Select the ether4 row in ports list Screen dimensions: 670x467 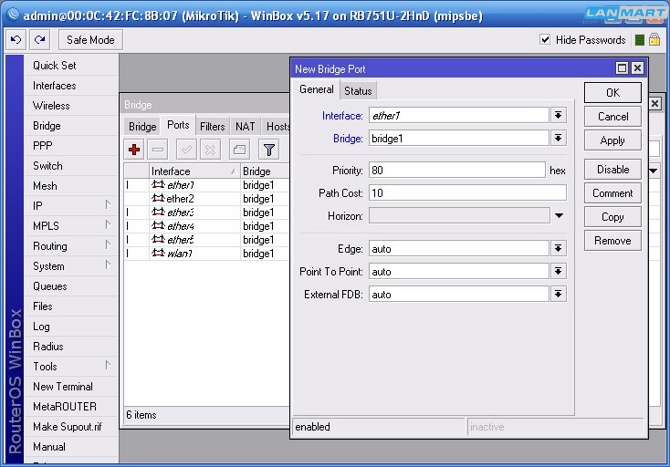pos(207,226)
